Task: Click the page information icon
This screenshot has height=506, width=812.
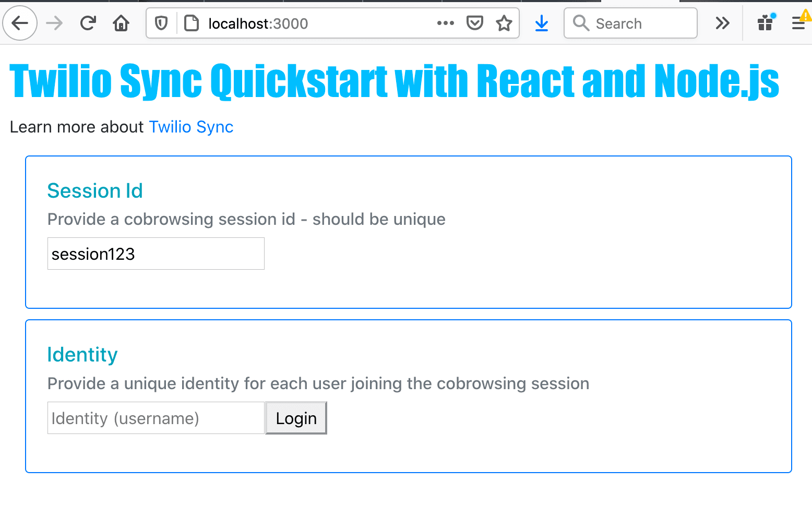Action: 192,23
